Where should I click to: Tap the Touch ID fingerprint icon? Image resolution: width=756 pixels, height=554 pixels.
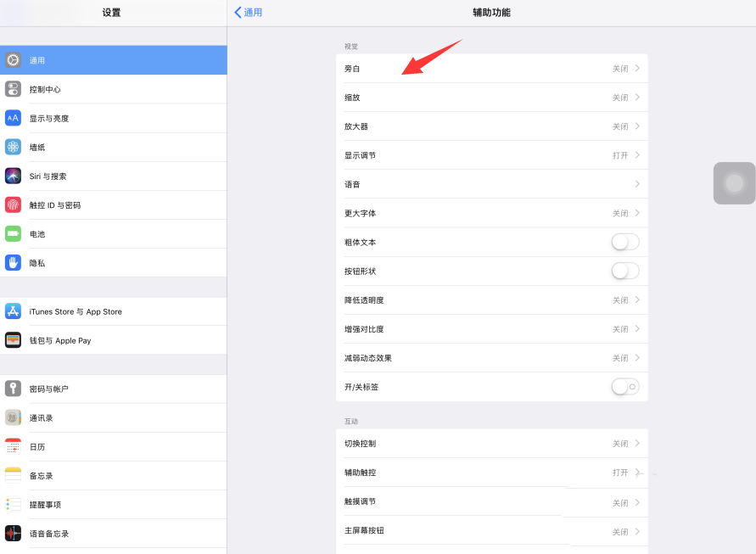13,205
